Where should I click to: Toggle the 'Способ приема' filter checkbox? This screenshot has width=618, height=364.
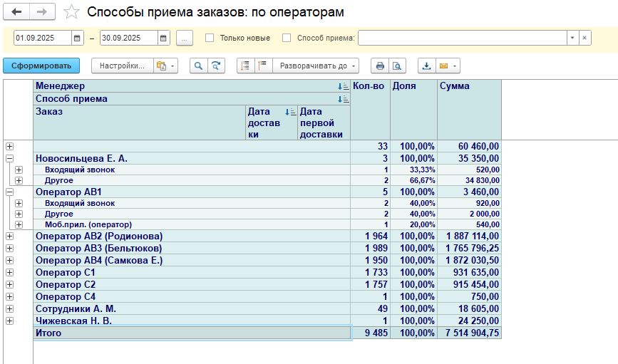[287, 38]
